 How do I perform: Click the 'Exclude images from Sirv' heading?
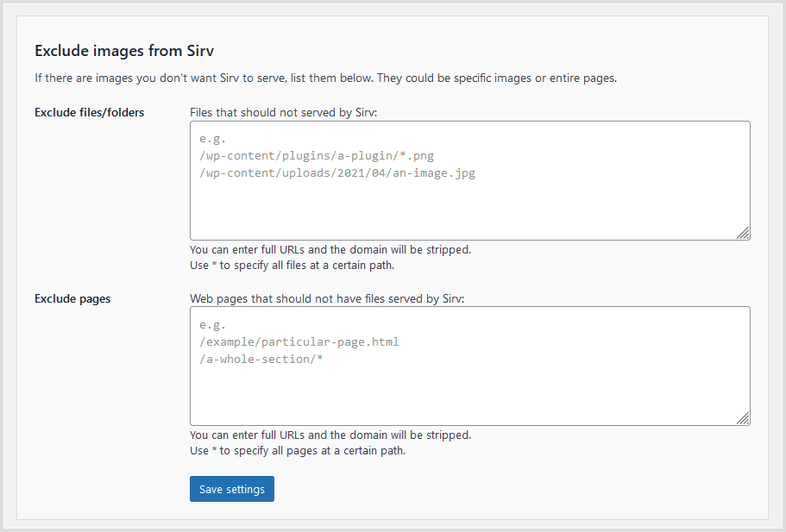124,51
